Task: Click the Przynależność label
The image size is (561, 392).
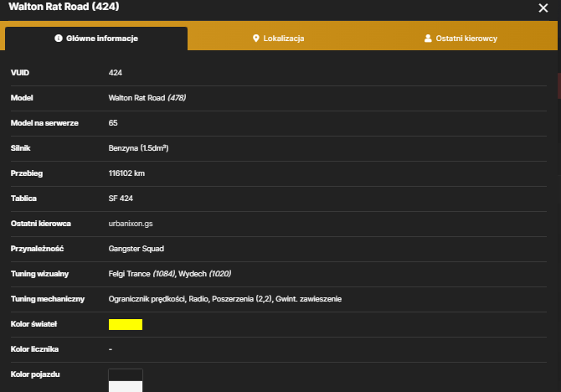Action: click(x=37, y=249)
